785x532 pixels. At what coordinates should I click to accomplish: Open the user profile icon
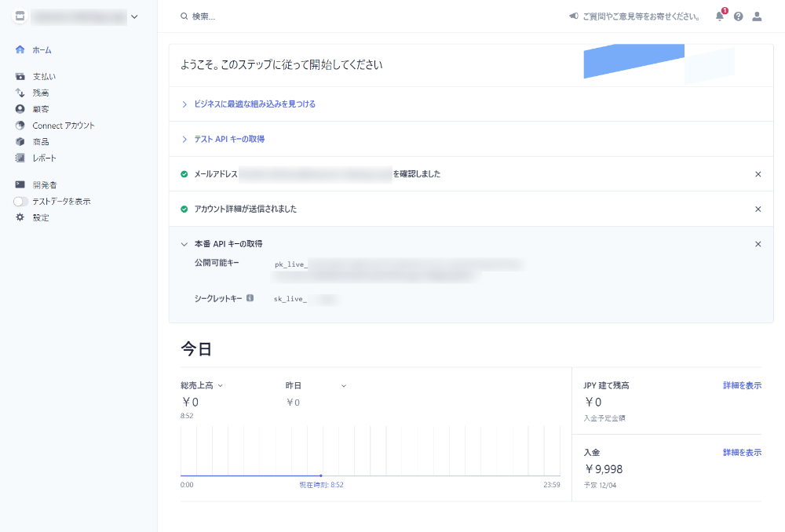pos(757,16)
